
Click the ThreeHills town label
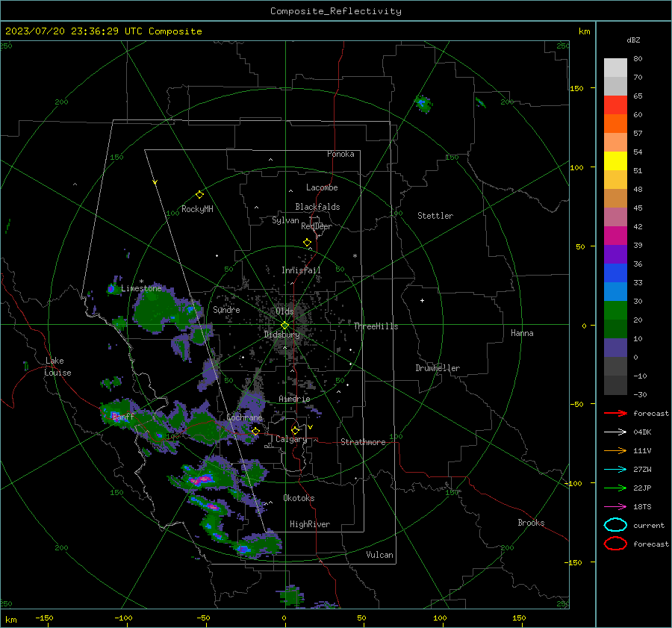[x=376, y=326]
